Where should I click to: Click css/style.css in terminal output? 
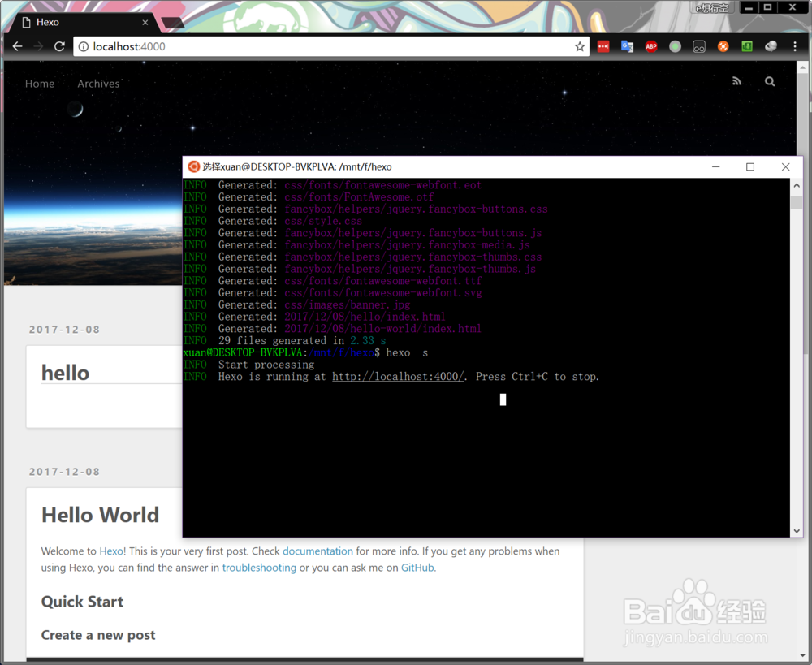[323, 221]
